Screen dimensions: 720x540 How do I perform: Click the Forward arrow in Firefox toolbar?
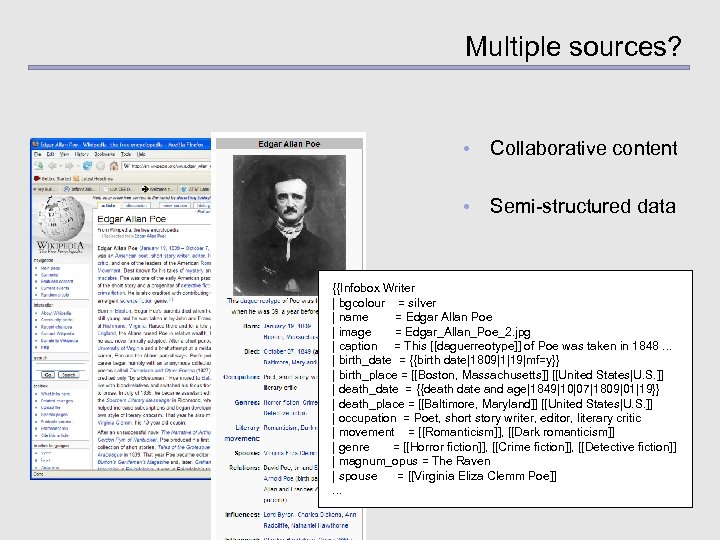pyautogui.click(x=69, y=166)
